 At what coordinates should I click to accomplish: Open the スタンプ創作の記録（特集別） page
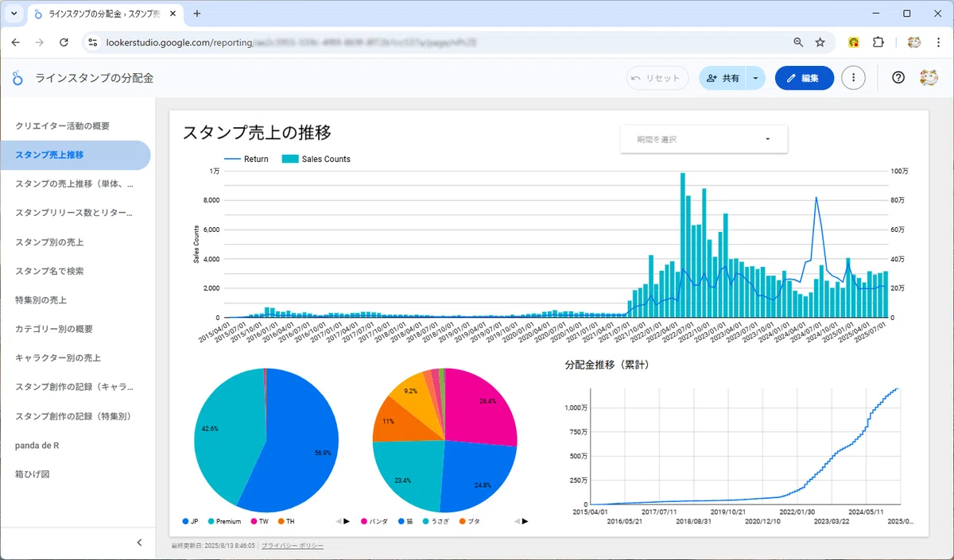73,416
